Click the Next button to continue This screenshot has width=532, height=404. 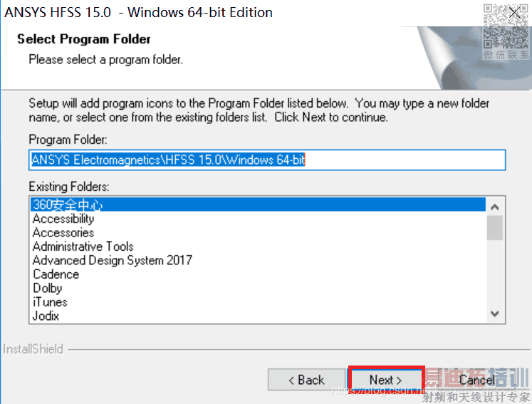[386, 380]
